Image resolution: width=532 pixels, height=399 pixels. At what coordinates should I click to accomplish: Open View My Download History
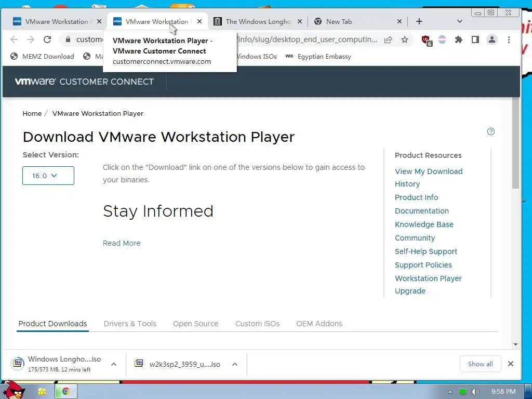[429, 178]
